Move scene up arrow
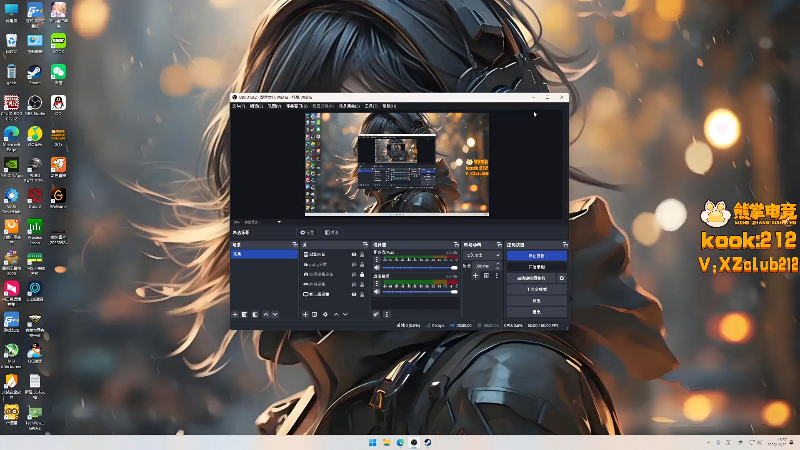Image resolution: width=800 pixels, height=450 pixels. click(266, 315)
